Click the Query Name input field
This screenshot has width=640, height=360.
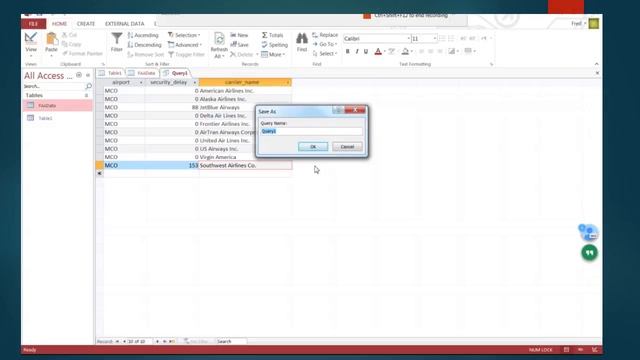pos(311,131)
